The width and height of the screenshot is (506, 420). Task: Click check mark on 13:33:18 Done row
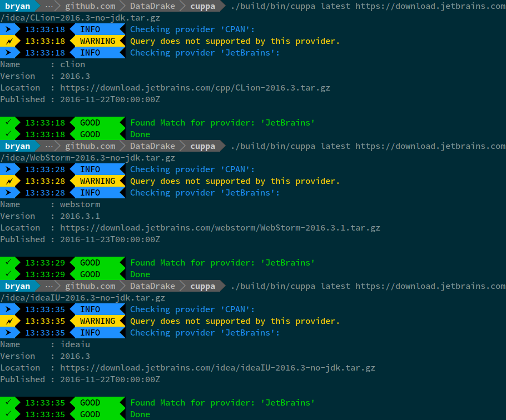(x=8, y=134)
